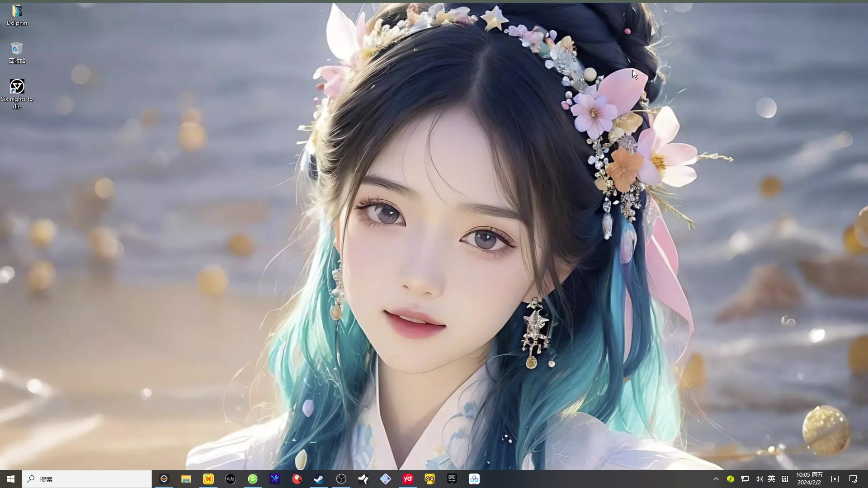Open the yellow K app icon
868x488 pixels.
tap(208, 479)
